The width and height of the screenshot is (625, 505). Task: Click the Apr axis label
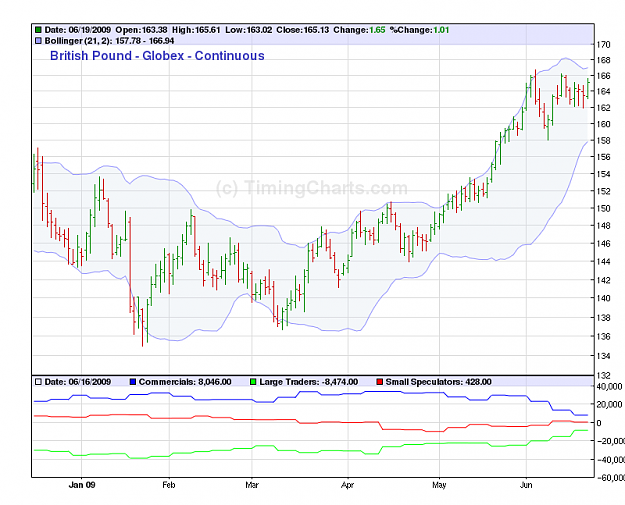point(348,485)
